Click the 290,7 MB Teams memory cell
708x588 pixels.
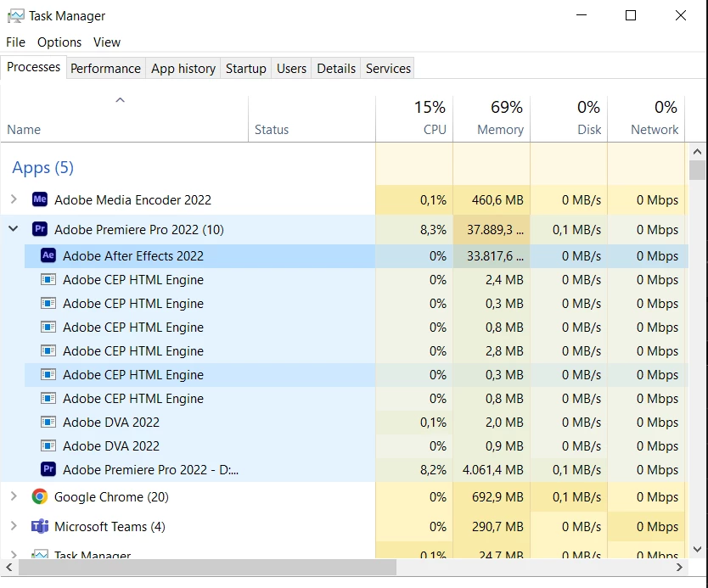coord(492,527)
